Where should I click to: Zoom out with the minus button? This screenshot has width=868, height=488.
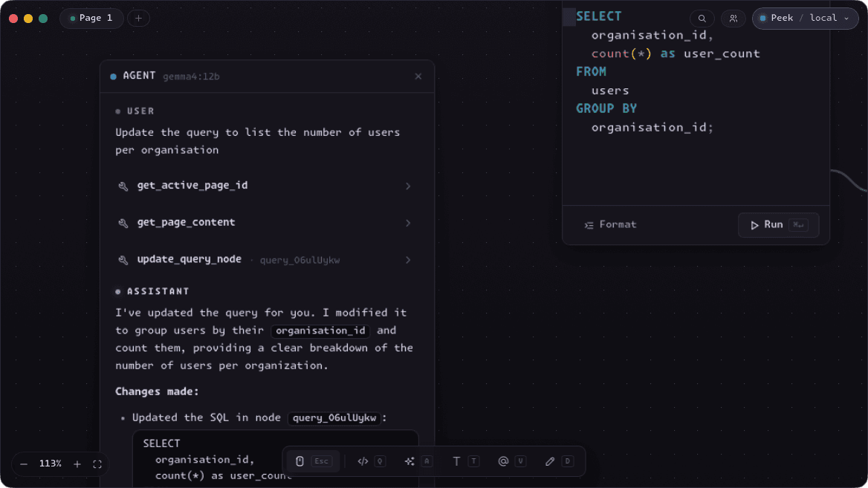(x=24, y=464)
